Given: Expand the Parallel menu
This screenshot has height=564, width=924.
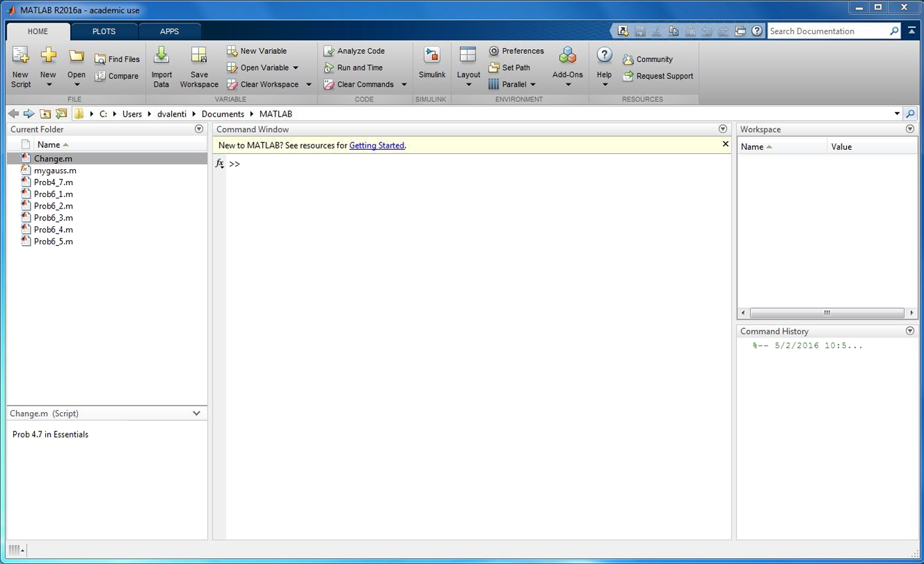Looking at the screenshot, I should 512,85.
